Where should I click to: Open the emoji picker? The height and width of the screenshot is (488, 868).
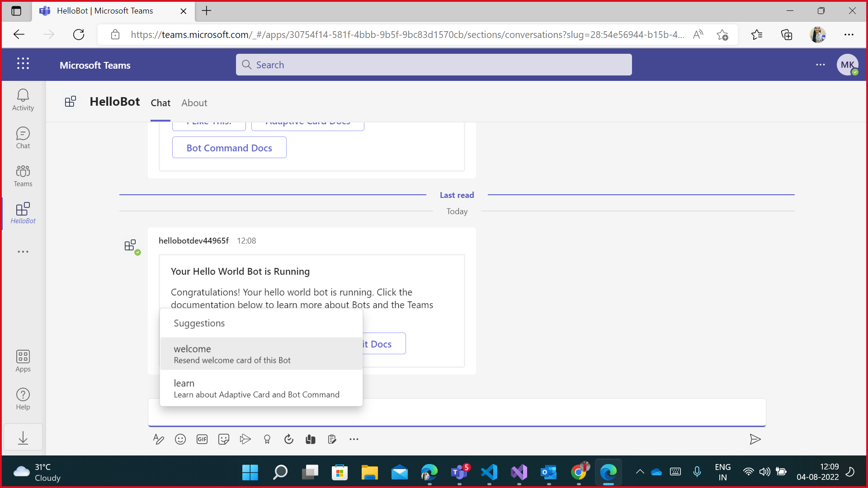180,439
